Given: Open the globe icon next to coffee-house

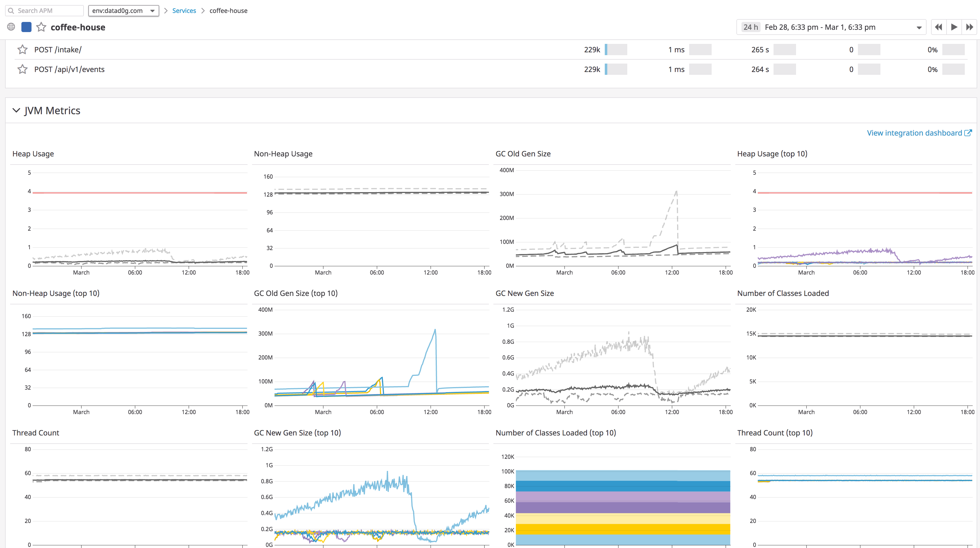Looking at the screenshot, I should coord(11,27).
